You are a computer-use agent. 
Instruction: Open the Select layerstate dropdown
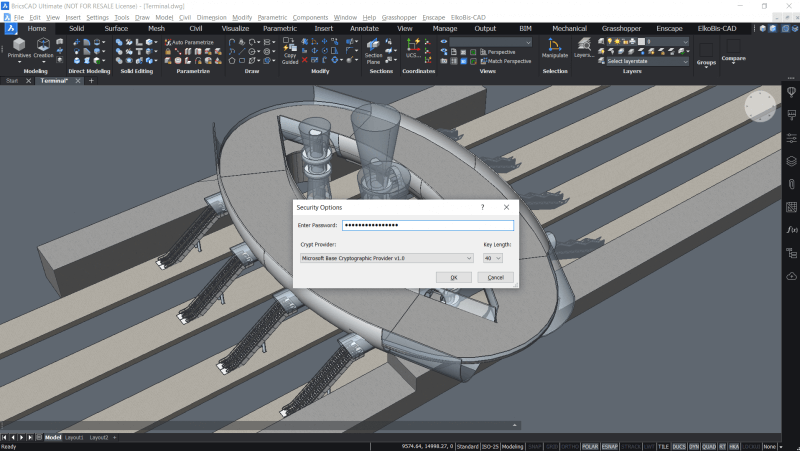[646, 61]
